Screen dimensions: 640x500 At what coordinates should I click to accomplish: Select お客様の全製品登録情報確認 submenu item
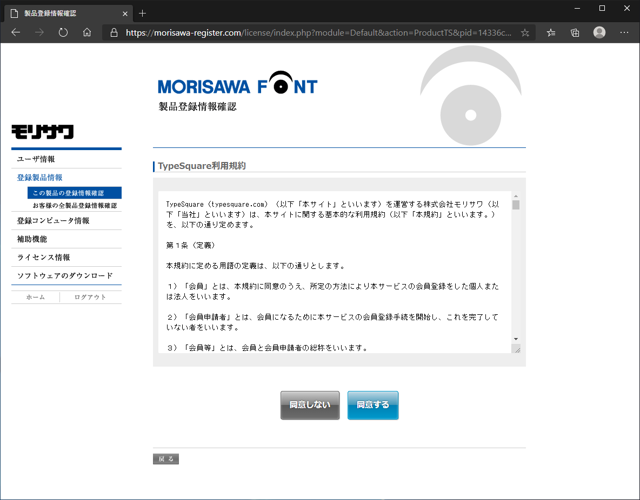(75, 205)
